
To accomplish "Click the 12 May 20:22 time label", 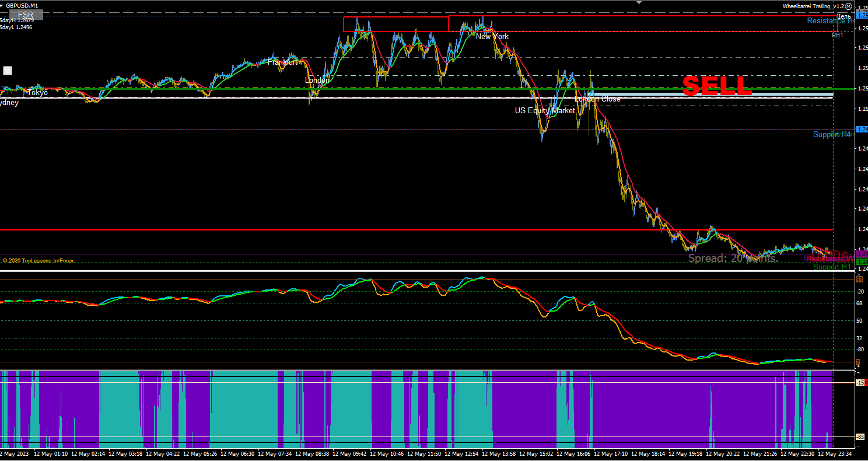I will coord(723,453).
